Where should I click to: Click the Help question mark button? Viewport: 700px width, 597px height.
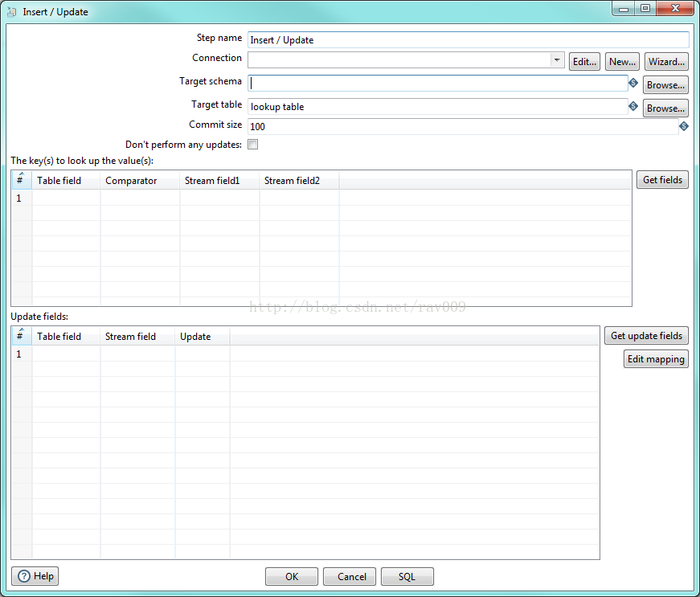point(35,576)
